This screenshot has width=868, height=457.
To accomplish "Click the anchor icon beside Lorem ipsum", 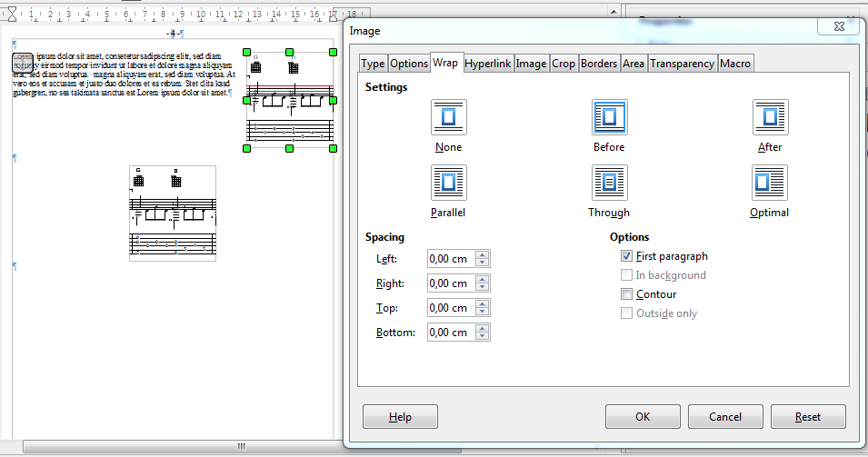I will tap(23, 63).
